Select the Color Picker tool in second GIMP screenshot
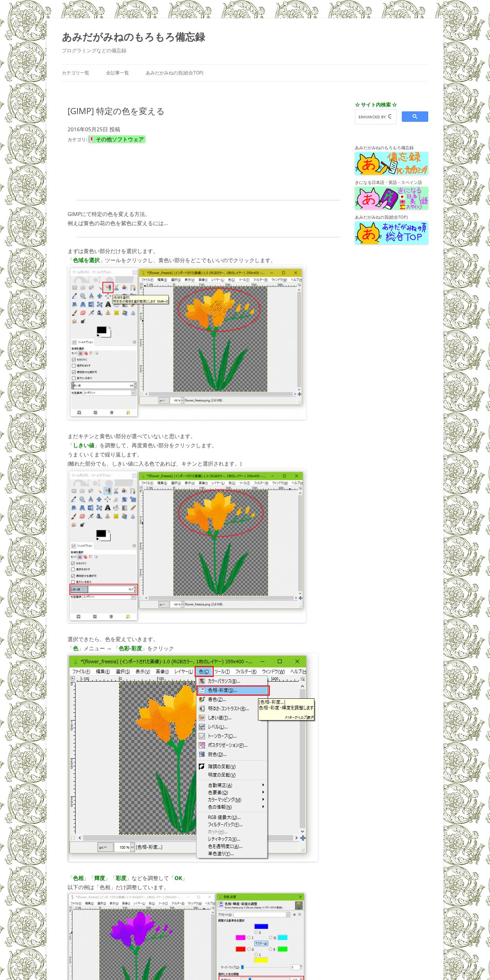Viewport: 490px width, 980px height. point(74,499)
